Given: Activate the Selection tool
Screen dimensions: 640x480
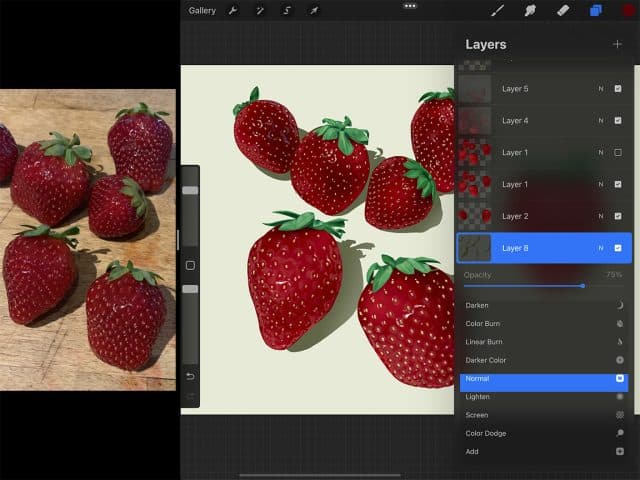Looking at the screenshot, I should (287, 11).
